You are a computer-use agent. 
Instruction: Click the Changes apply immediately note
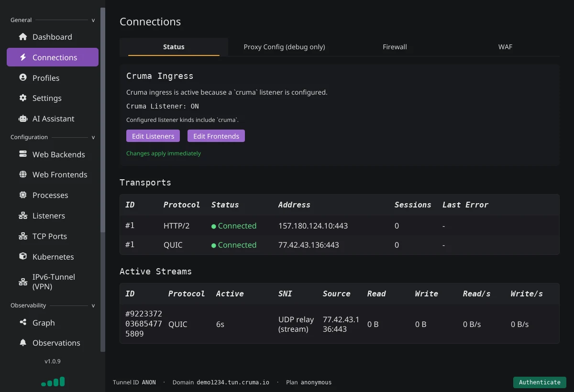tap(164, 153)
